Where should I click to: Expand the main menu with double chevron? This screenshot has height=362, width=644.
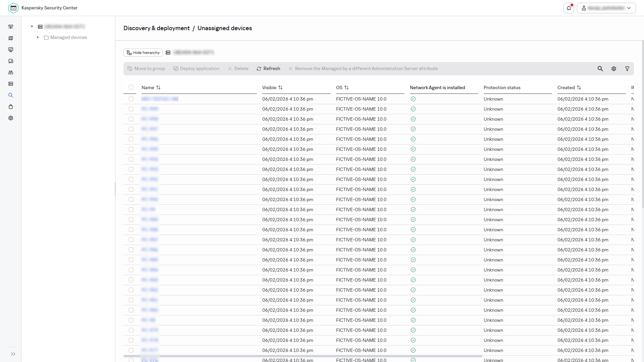[x=13, y=354]
